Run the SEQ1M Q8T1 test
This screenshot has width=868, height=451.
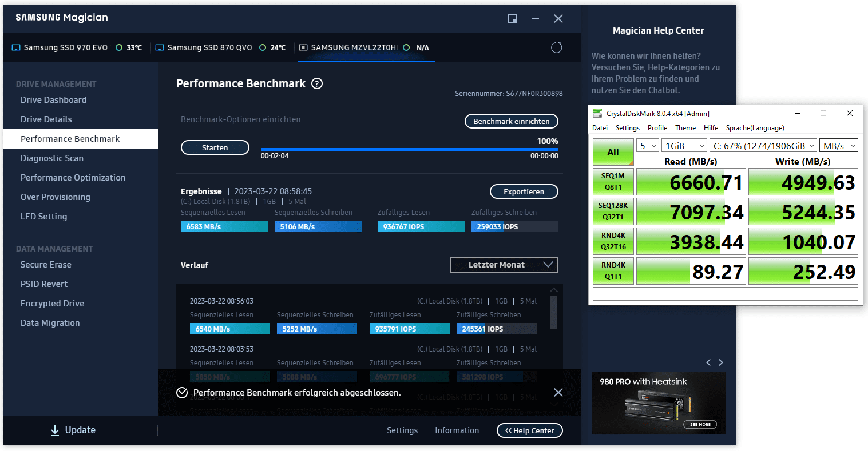pyautogui.click(x=613, y=182)
